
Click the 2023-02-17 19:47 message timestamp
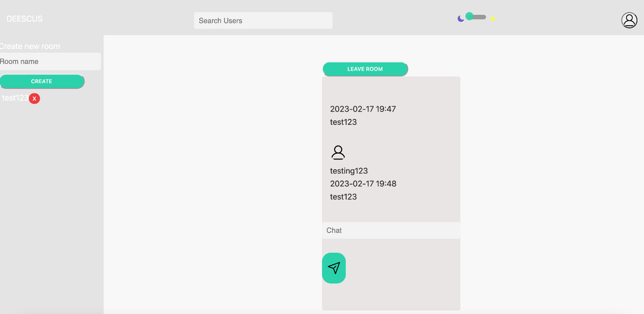coord(363,109)
